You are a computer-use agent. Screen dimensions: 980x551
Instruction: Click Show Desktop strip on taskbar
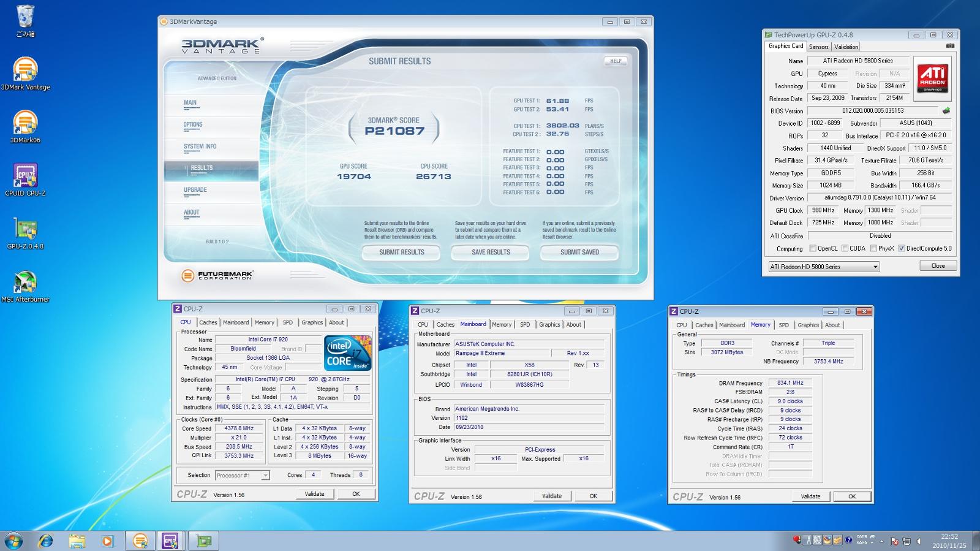(x=976, y=541)
